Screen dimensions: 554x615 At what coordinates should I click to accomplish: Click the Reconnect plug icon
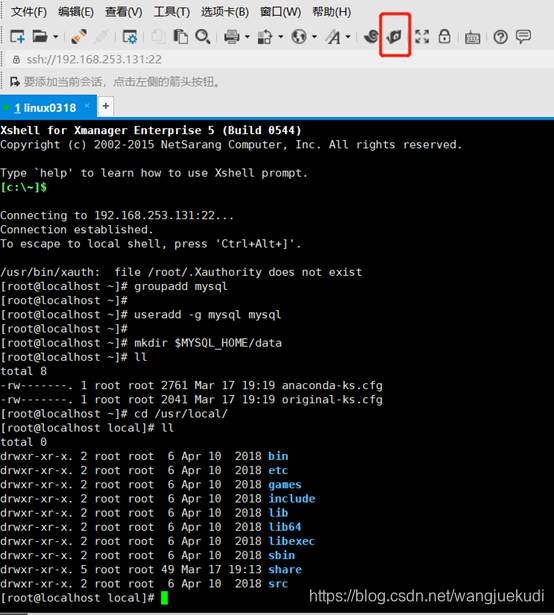click(x=79, y=36)
